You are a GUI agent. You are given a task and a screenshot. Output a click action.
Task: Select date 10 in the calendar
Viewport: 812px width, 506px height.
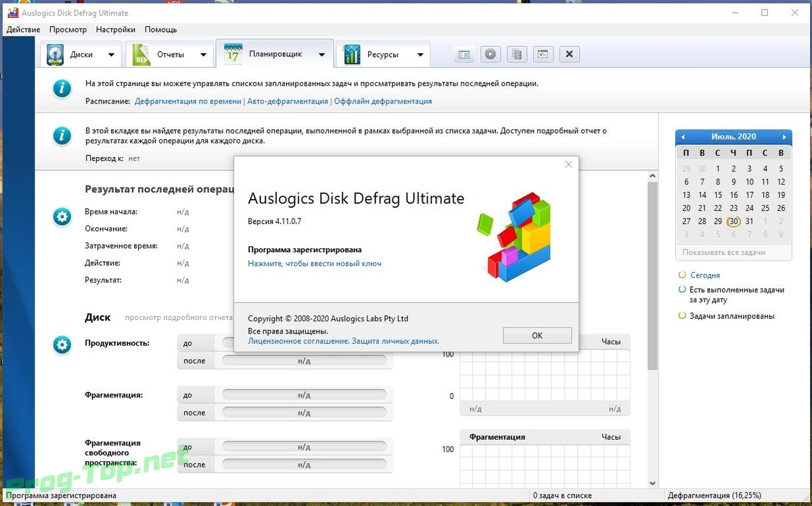click(750, 182)
